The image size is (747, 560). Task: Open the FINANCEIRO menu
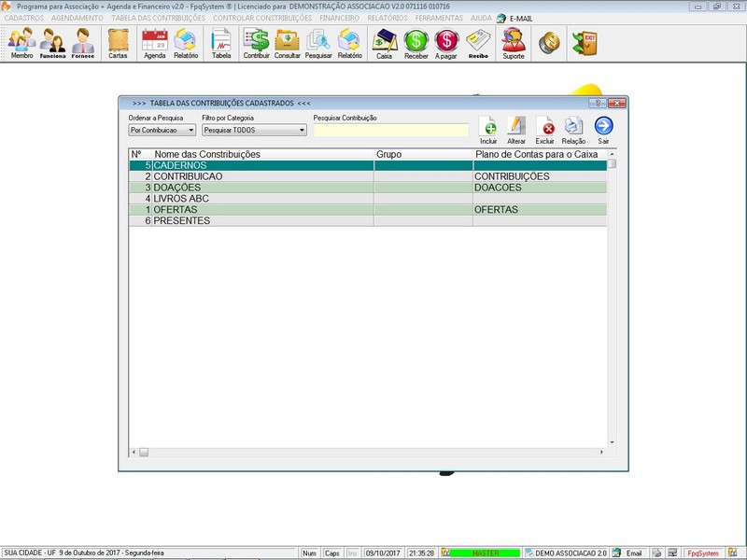point(339,18)
